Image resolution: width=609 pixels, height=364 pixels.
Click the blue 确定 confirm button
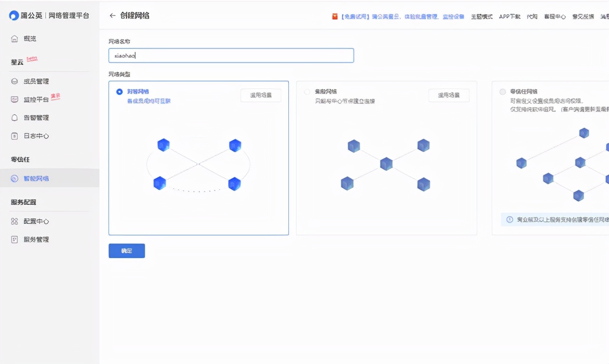click(127, 251)
